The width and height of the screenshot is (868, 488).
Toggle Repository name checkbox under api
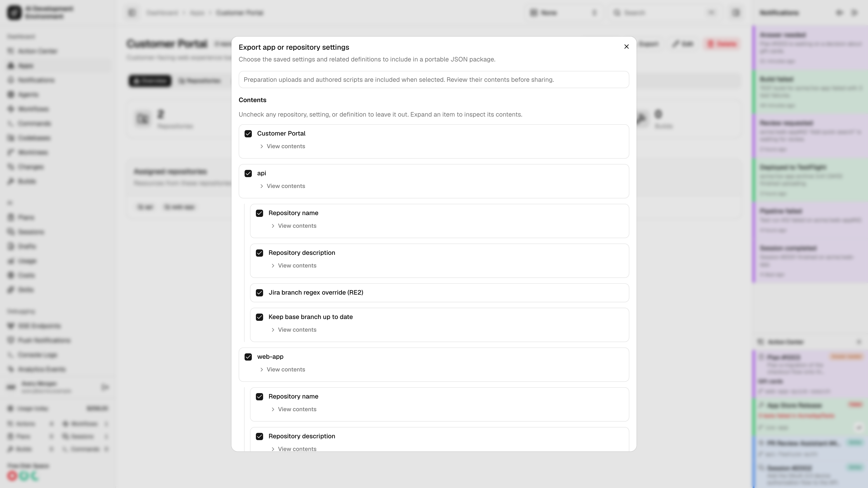259,213
